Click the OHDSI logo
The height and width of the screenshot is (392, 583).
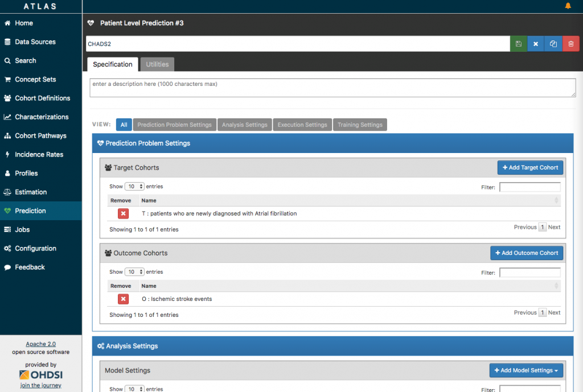pyautogui.click(x=41, y=374)
